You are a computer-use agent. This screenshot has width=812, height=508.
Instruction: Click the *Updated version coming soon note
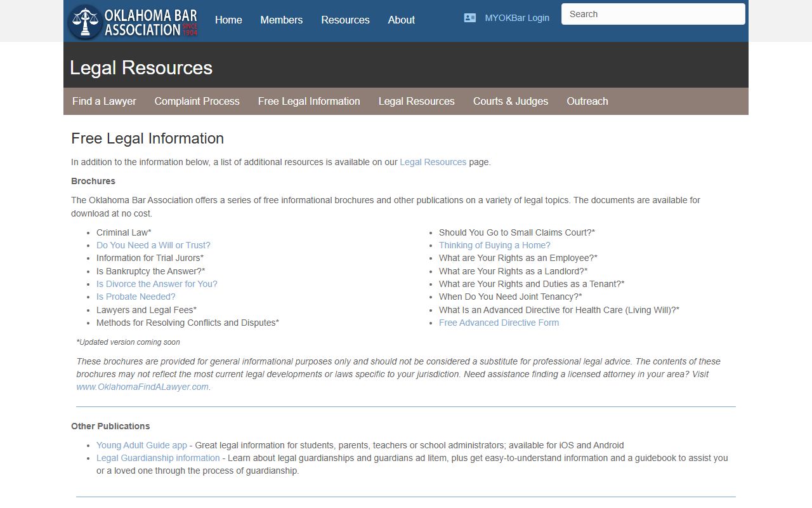[x=128, y=342]
